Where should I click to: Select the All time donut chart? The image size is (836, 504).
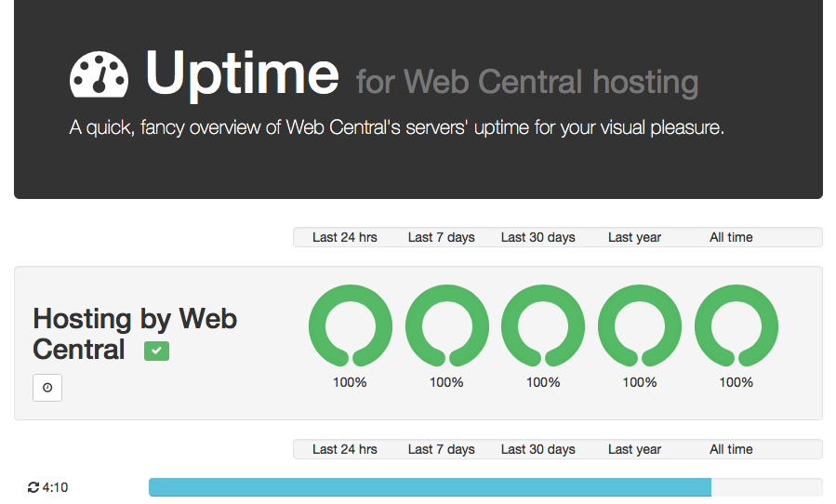pyautogui.click(x=736, y=325)
